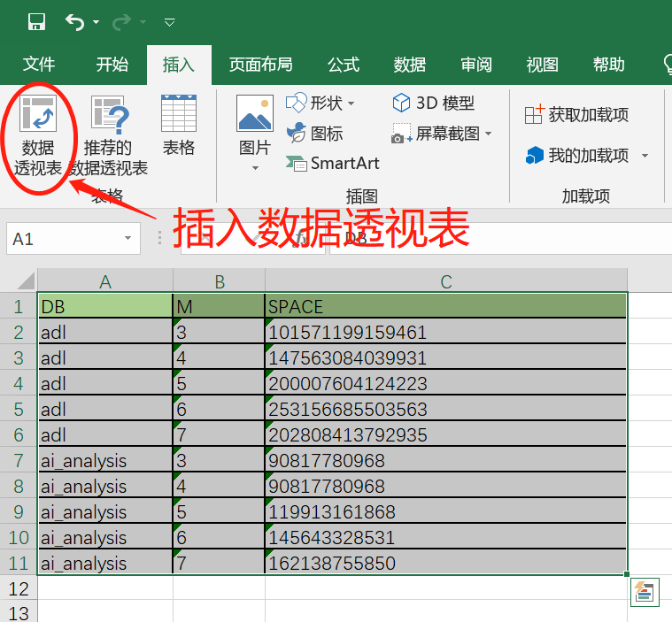This screenshot has width=672, height=622.
Task: Undo the last action
Action: click(x=74, y=22)
